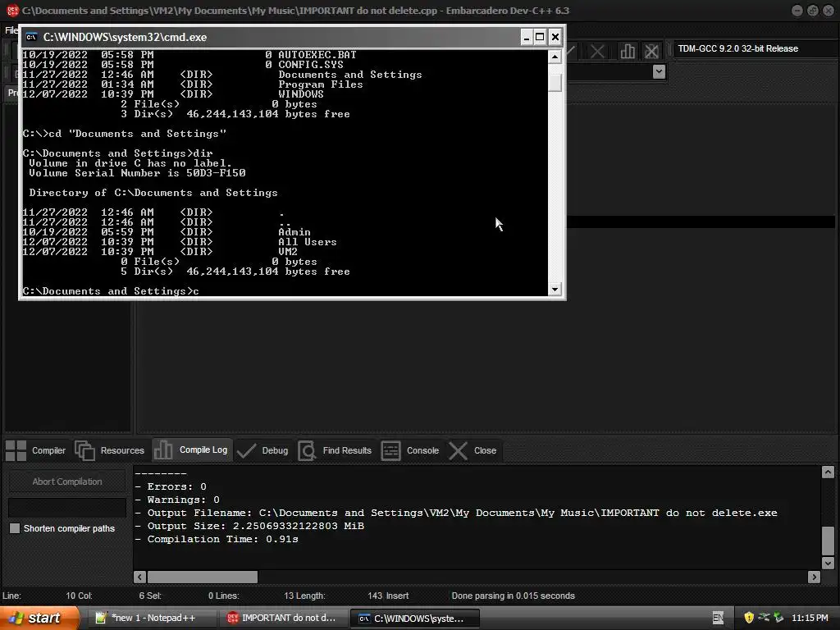Click the green arrow tray icon beside the clock
This screenshot has width=840, height=630.
(778, 618)
